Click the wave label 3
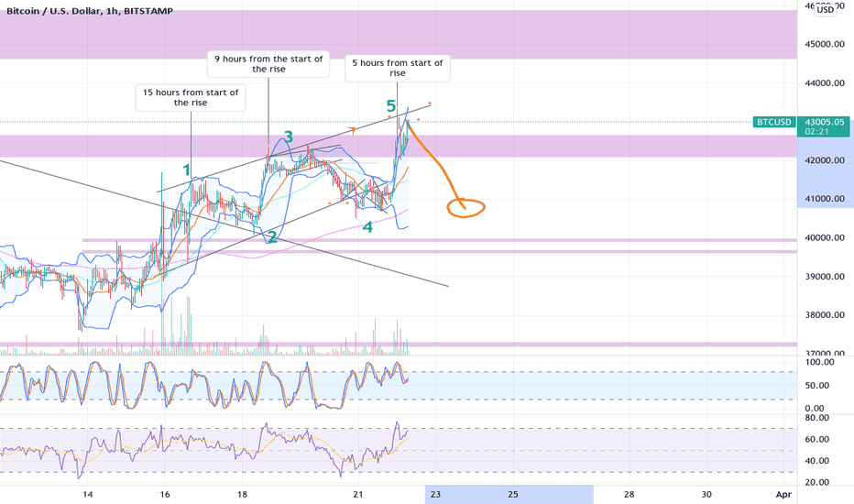The height and width of the screenshot is (504, 854). (x=288, y=137)
